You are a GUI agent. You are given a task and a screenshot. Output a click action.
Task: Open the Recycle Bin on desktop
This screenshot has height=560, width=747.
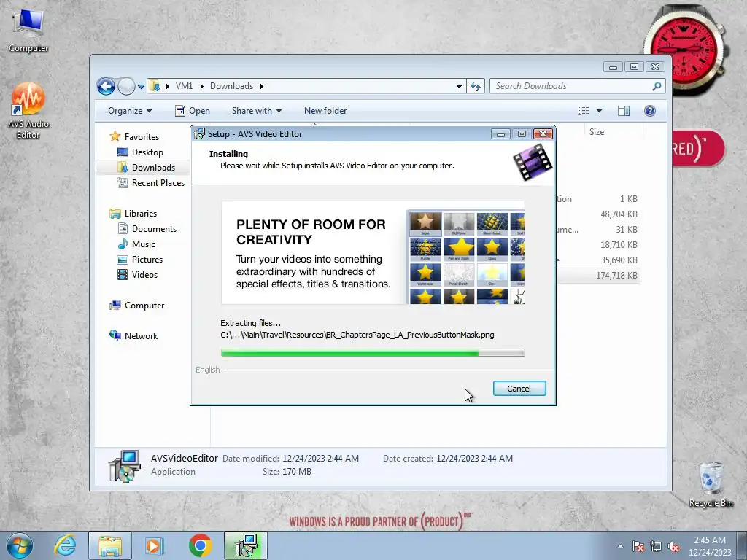(x=711, y=485)
